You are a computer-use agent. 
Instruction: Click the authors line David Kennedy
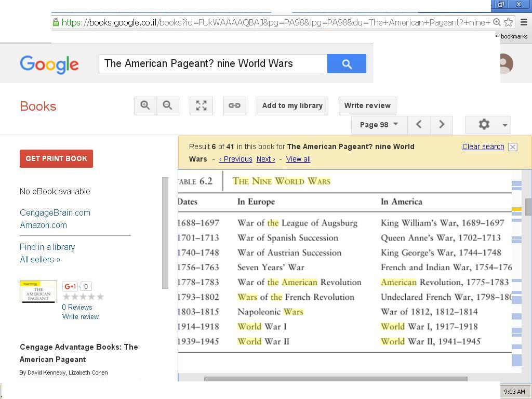63,373
